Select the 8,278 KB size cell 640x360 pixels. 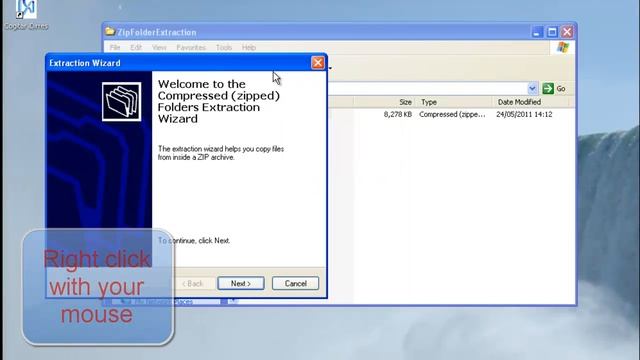pyautogui.click(x=398, y=114)
